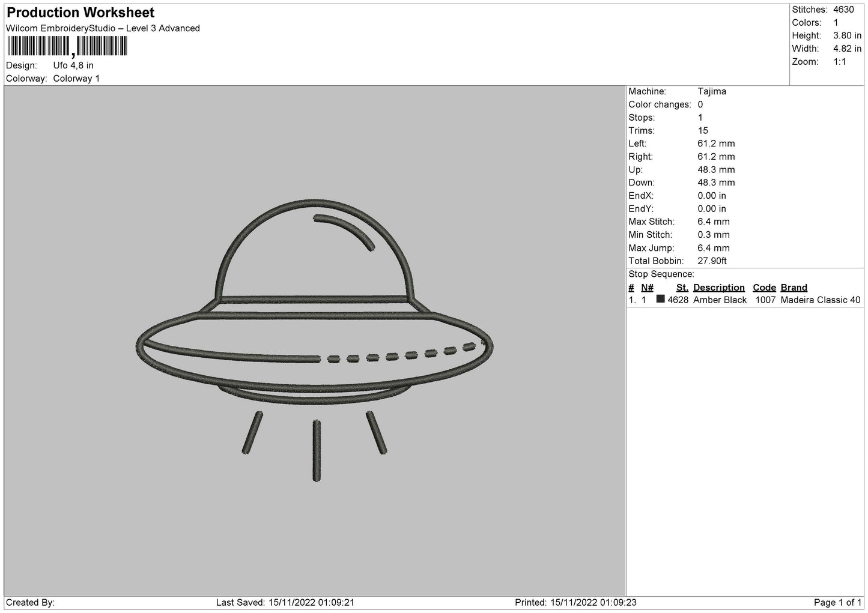Click the Color changes value 0

[x=700, y=104]
